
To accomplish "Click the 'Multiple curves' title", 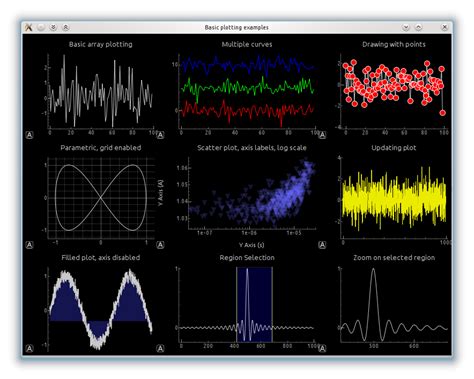I will 247,44.
